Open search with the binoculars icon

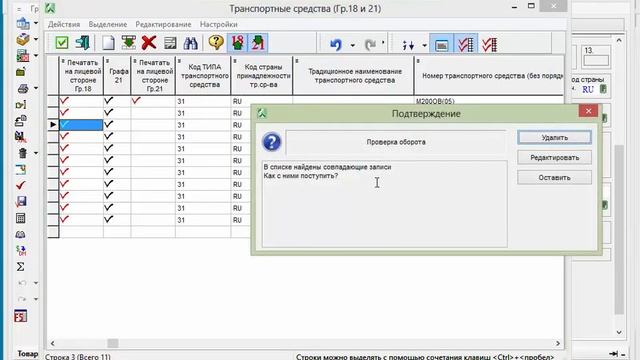(191, 43)
